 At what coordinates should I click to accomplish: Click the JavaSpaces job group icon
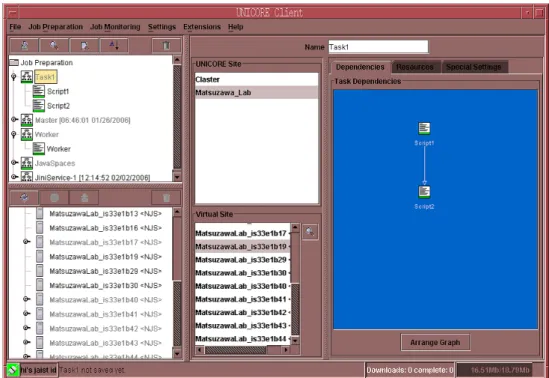tap(27, 163)
